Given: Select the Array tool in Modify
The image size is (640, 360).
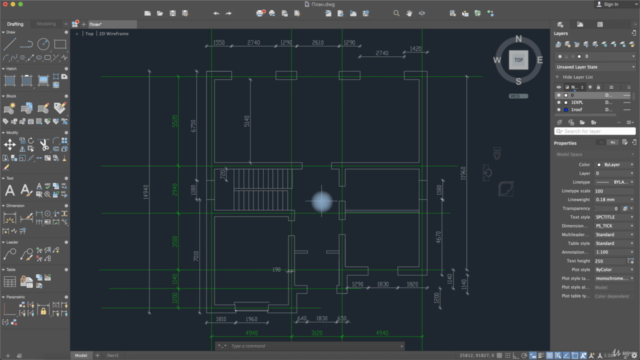Looking at the screenshot, I should (64, 140).
